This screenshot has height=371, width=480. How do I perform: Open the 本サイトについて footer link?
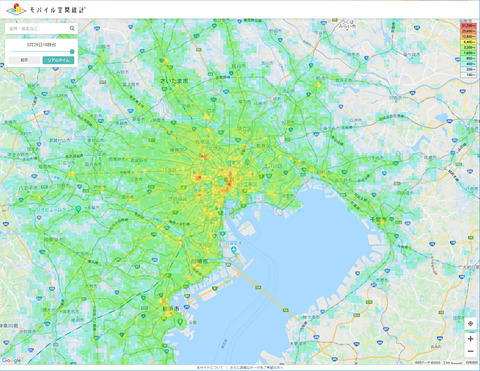point(210,368)
